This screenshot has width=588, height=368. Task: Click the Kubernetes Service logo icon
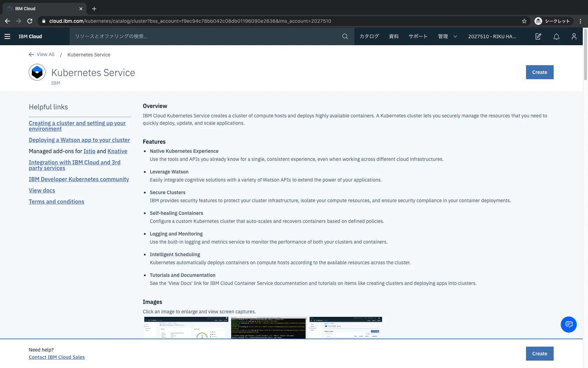coord(37,73)
